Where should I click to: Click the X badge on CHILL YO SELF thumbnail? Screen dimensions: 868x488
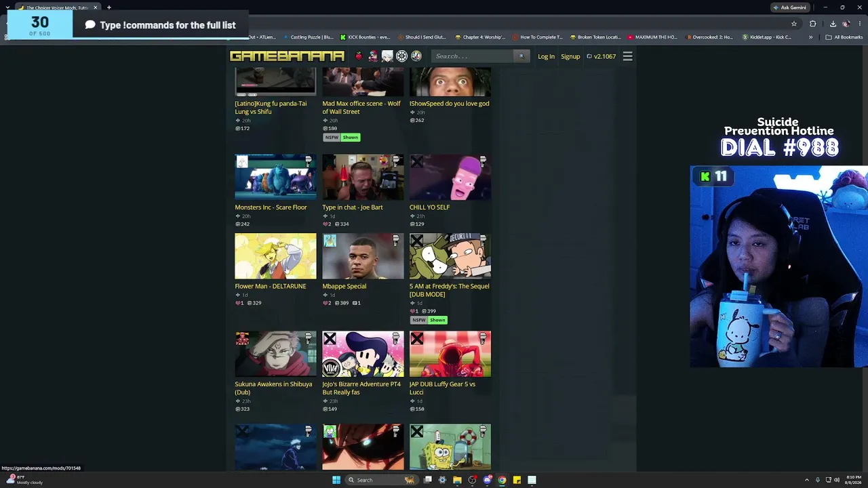(x=417, y=161)
